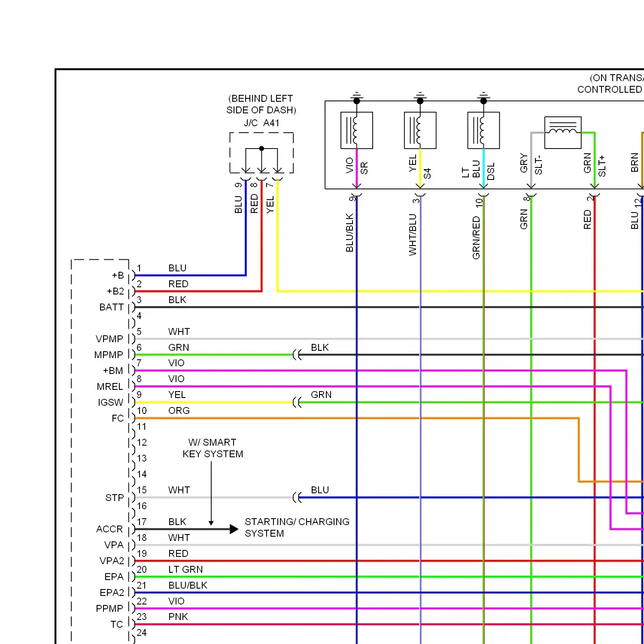Click the J/C A41 junction connector box

261,153
